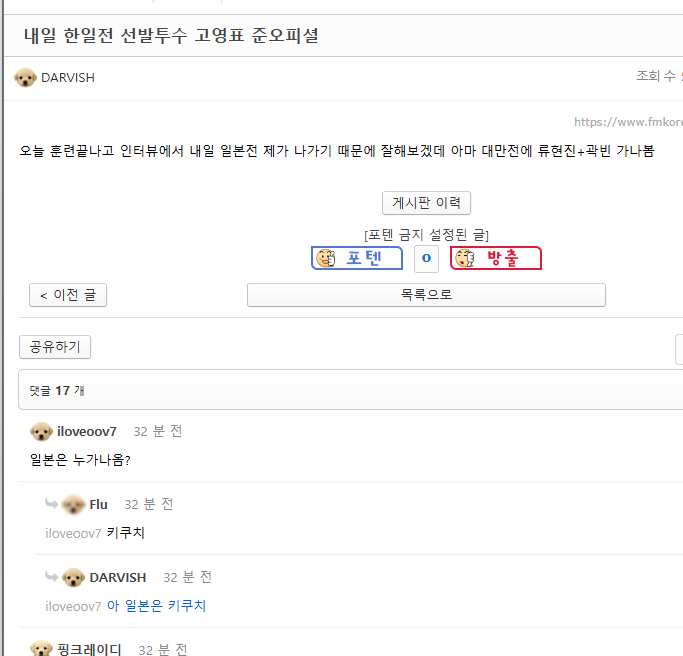The height and width of the screenshot is (656, 683).
Task: Click the vote count box showing 0
Action: tap(426, 258)
